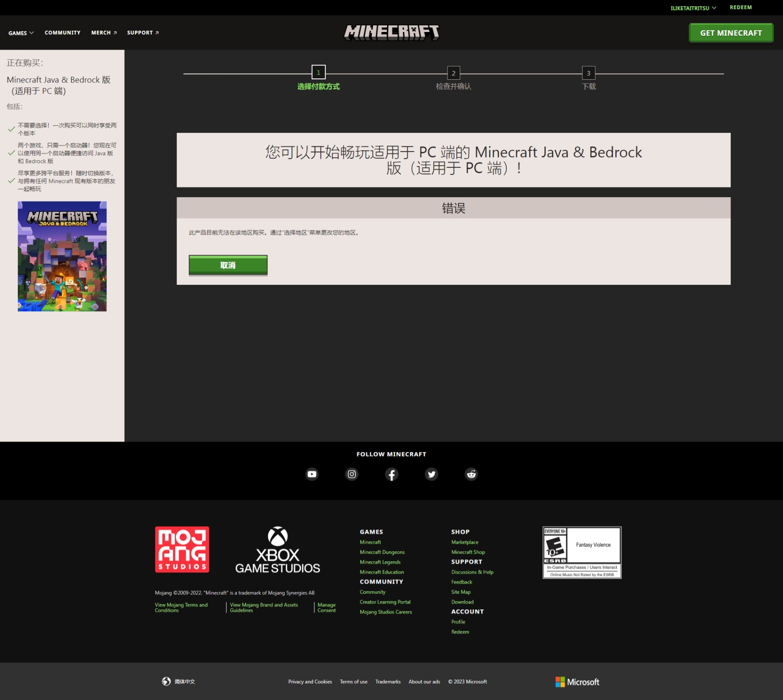Open the Merch nav link

[x=104, y=32]
